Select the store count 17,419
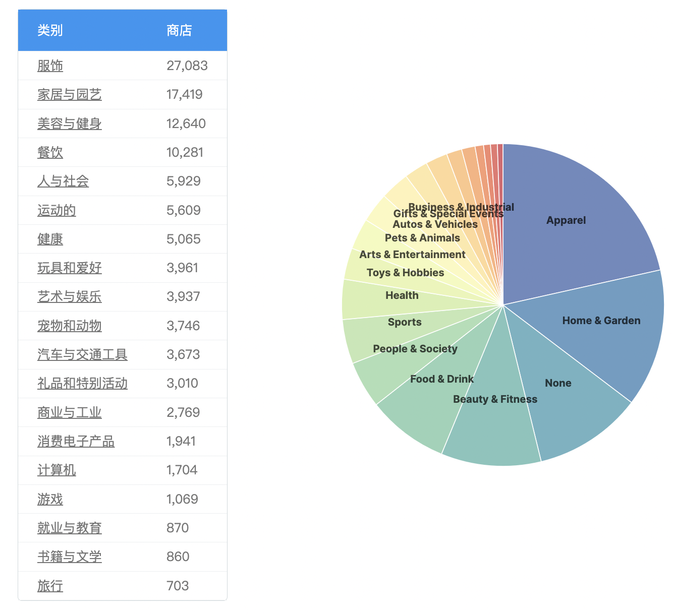This screenshot has width=673, height=616. click(x=185, y=94)
